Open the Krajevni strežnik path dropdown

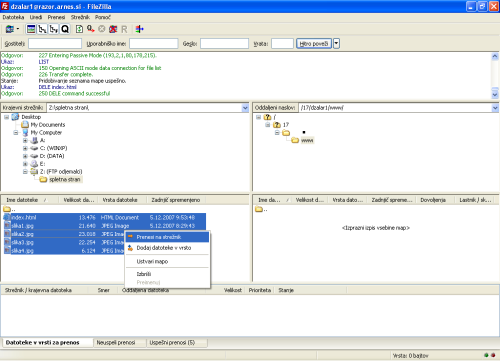click(x=245, y=108)
